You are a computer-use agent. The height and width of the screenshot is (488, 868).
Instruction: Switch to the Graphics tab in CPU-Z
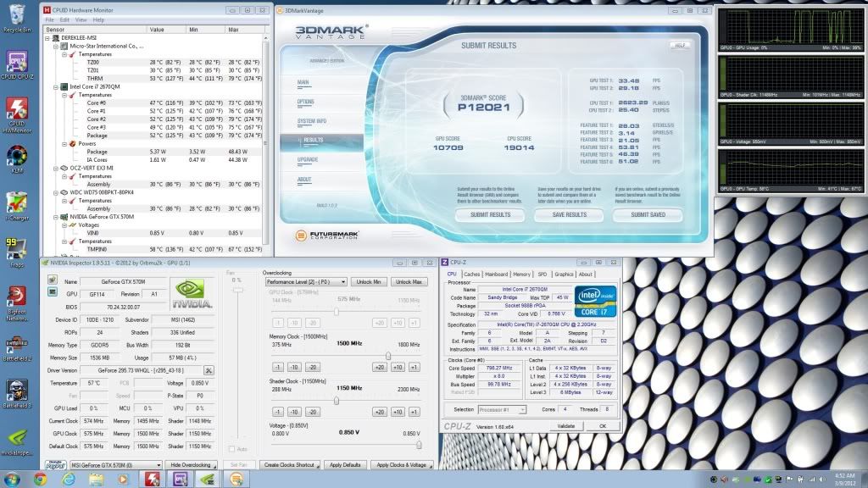pos(564,274)
